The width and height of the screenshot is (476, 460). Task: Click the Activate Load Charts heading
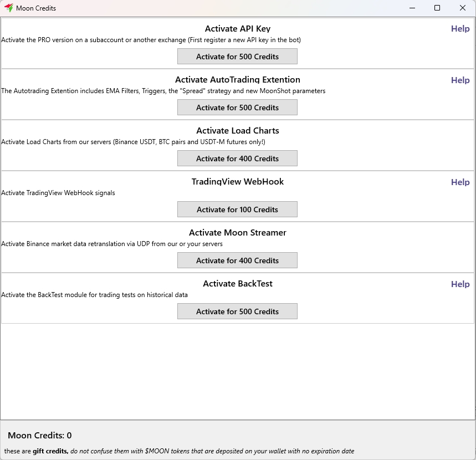tap(237, 131)
